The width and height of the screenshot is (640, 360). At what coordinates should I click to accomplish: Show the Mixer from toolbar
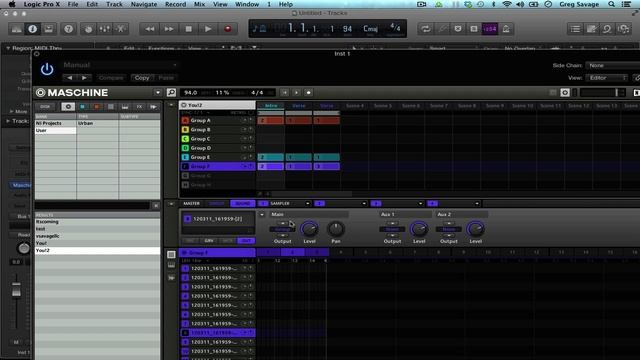(104, 29)
